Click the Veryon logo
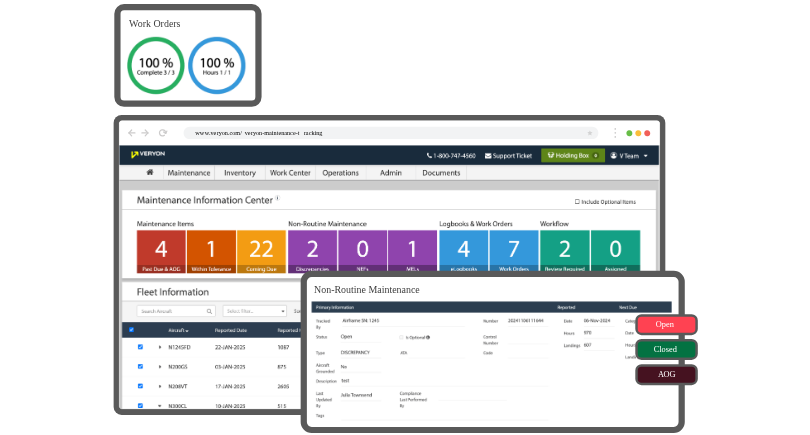 (148, 154)
